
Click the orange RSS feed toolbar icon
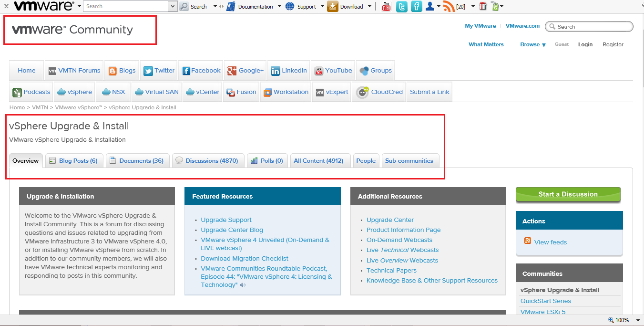pyautogui.click(x=449, y=6)
